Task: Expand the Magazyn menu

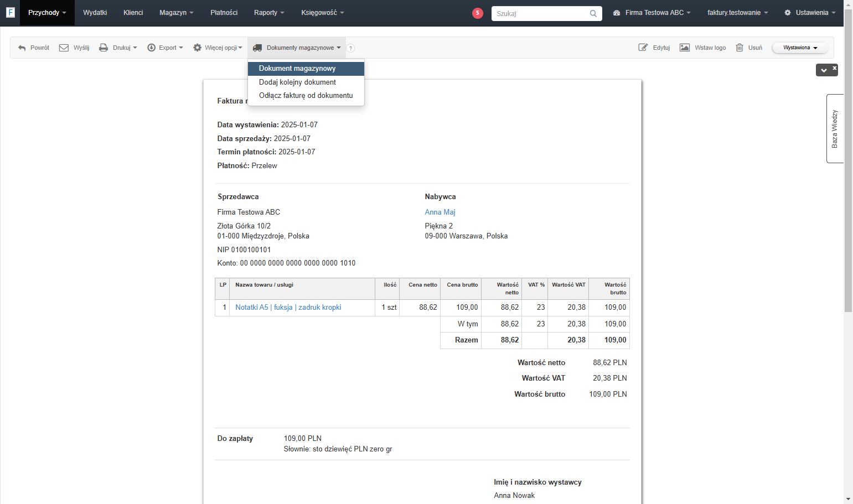Action: tap(177, 13)
